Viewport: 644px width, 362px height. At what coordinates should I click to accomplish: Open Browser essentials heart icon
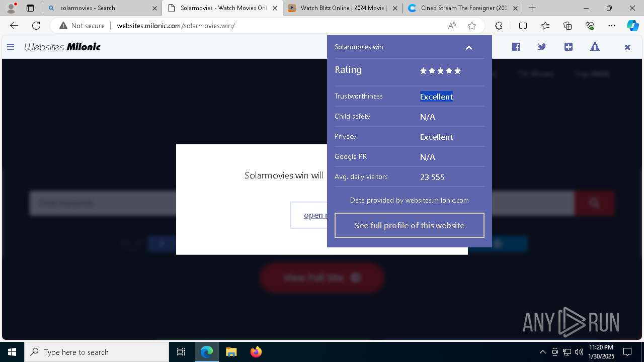[x=590, y=26]
